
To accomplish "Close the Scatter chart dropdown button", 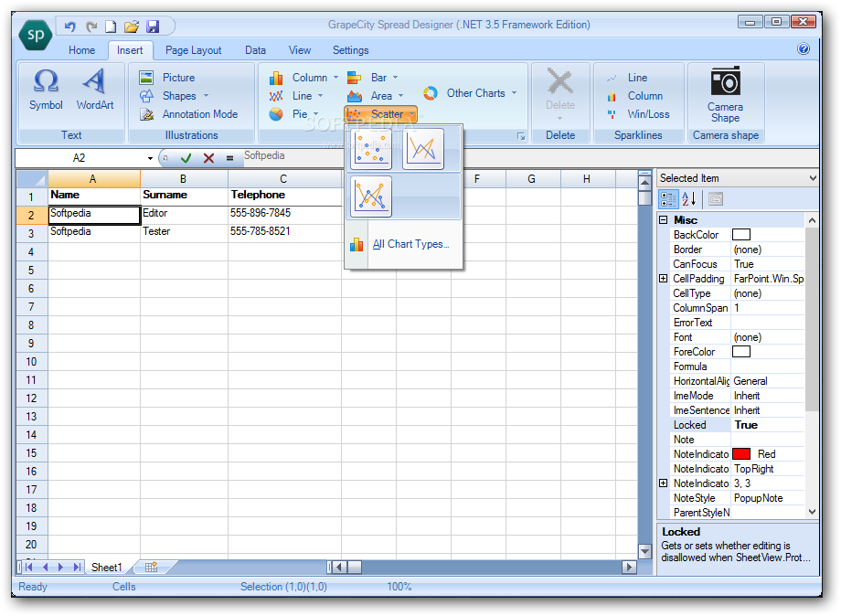I will (x=381, y=114).
